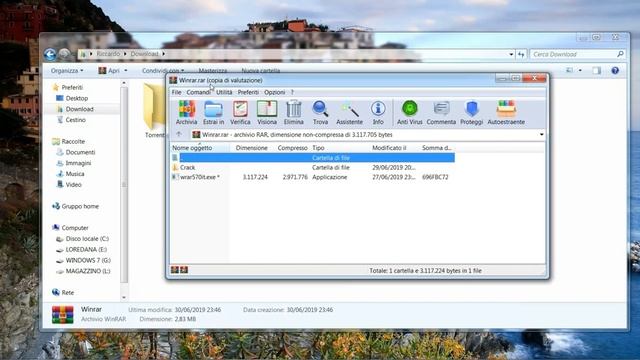Select Video under Raccolte
This screenshot has width=640, height=360.
click(x=73, y=184)
